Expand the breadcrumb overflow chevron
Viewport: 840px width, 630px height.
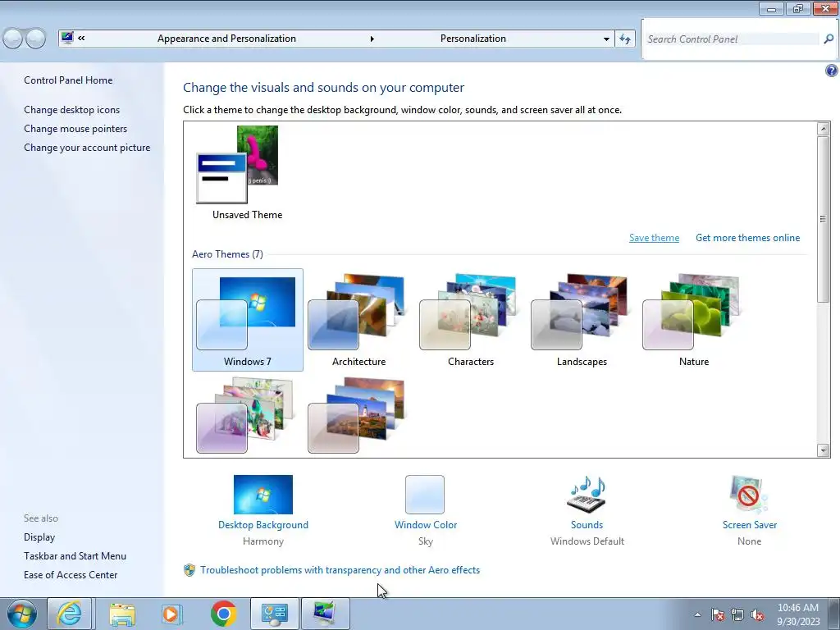pos(81,38)
